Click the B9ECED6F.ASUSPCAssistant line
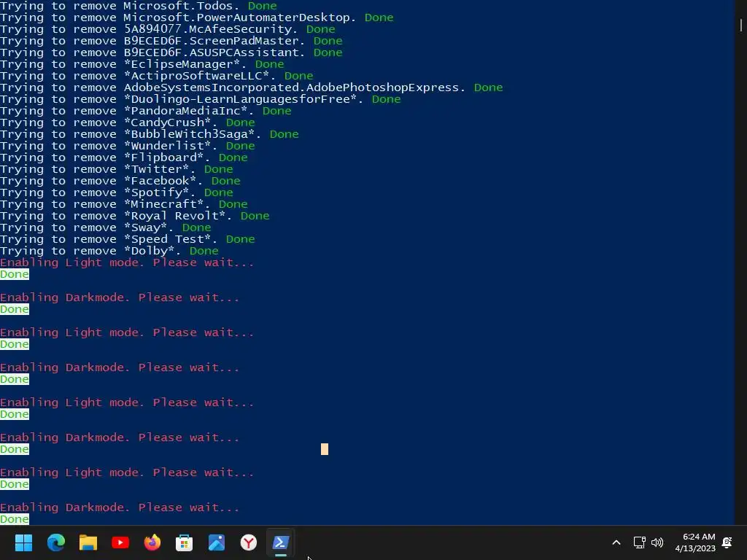Viewport: 747px width, 560px height. pos(171,52)
